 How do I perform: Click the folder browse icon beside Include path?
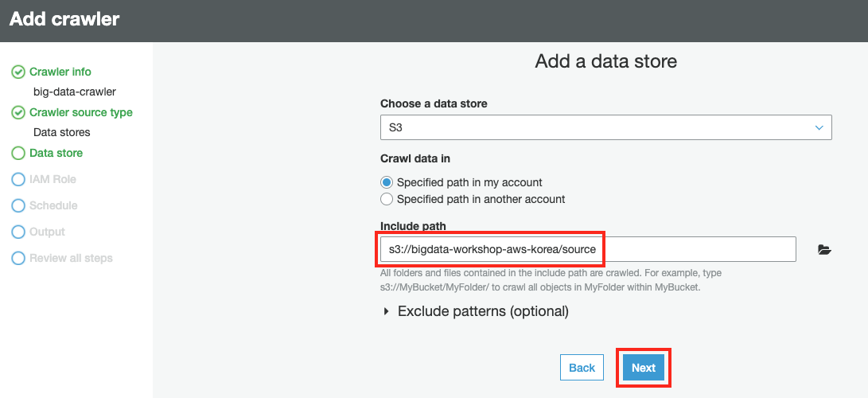[824, 250]
